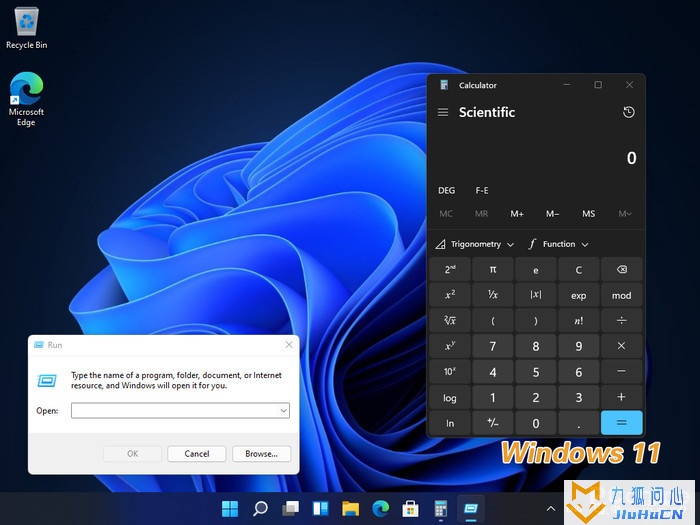This screenshot has width=700, height=525.
Task: Click the Calculator display showing 0
Action: tap(631, 158)
